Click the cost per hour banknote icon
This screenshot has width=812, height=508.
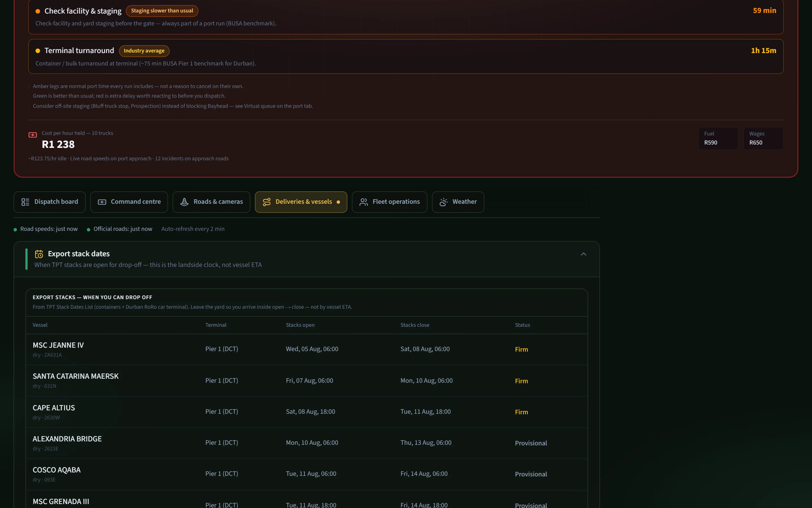tap(32, 135)
